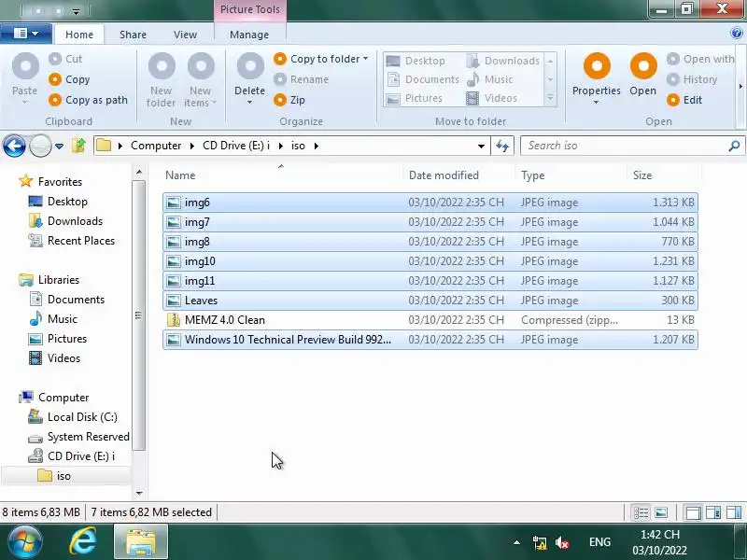Click Edit in Open group

coord(684,100)
